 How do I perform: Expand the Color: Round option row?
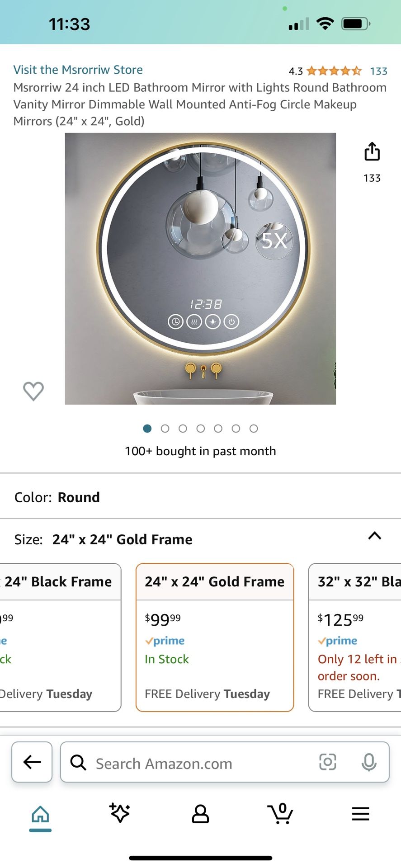pos(200,497)
